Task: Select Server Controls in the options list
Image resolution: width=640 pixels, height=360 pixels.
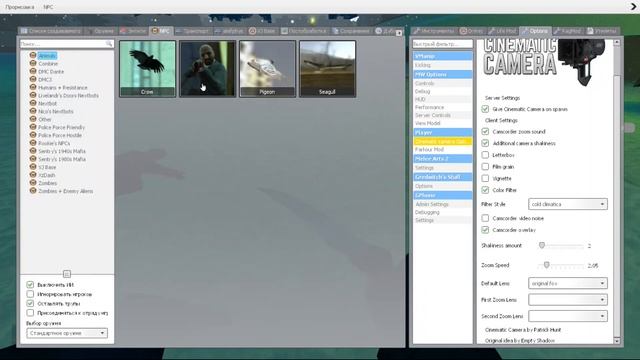Action: pos(442,115)
